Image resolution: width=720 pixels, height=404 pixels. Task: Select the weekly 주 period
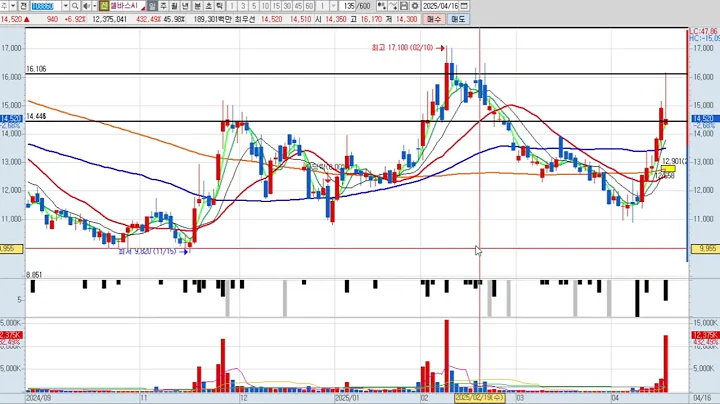[163, 6]
